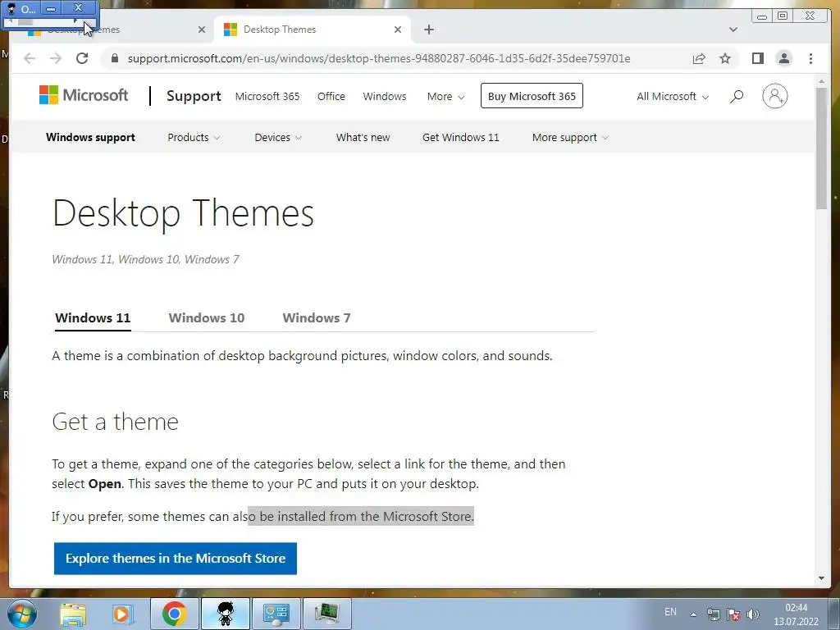Viewport: 840px width, 630px height.
Task: Expand the Devices dropdown
Action: click(278, 137)
